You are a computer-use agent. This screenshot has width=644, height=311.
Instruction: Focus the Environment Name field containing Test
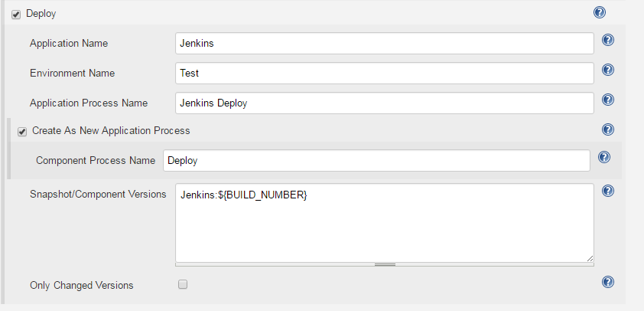click(x=384, y=73)
